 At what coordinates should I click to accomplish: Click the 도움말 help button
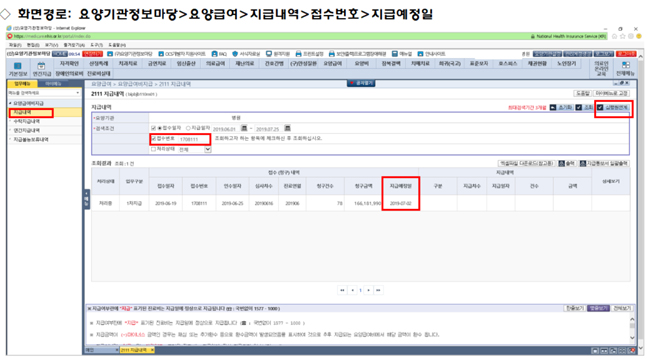pyautogui.click(x=582, y=93)
